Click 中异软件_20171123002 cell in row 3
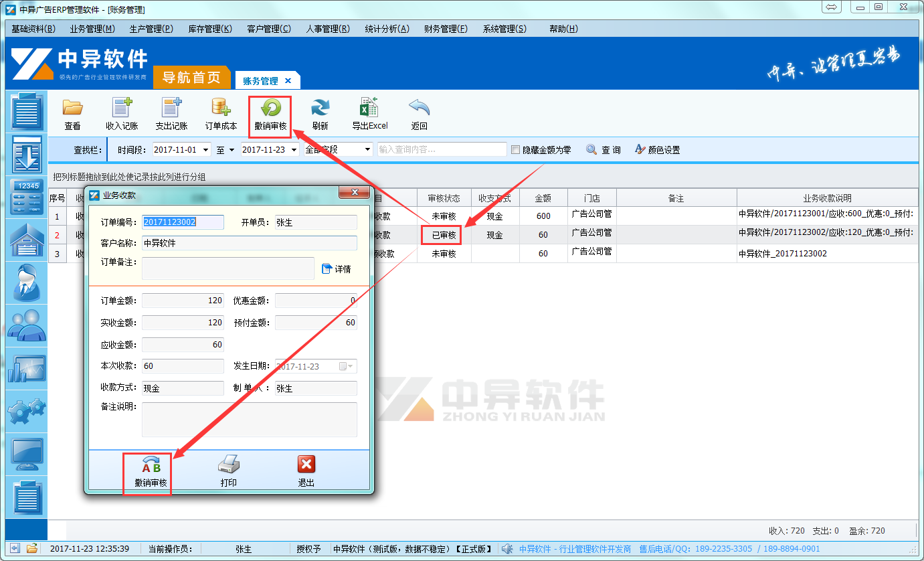Image resolution: width=924 pixels, height=561 pixels. (x=827, y=254)
